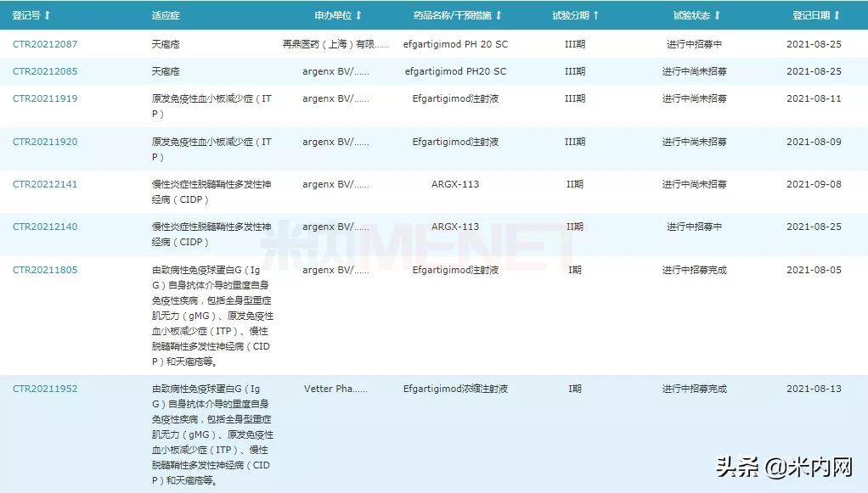868x493 pixels.
Task: Sort by 试验状态 arrow icon
Action: 717,15
